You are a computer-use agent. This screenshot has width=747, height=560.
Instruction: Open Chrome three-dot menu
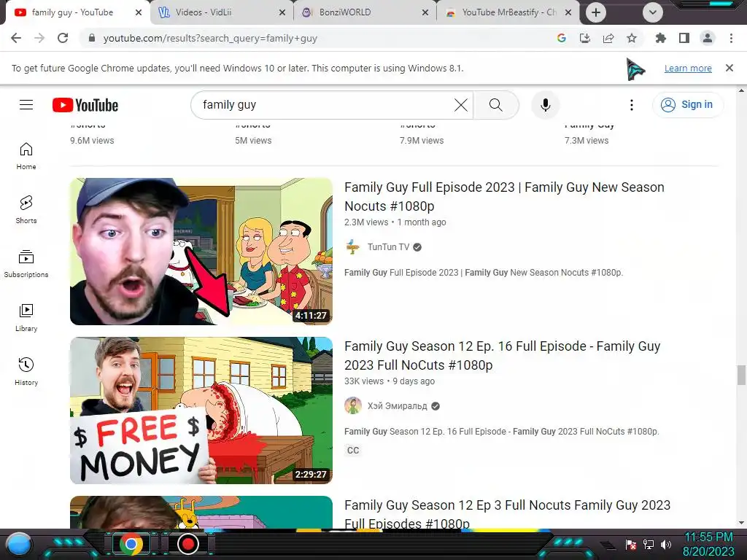coord(731,38)
